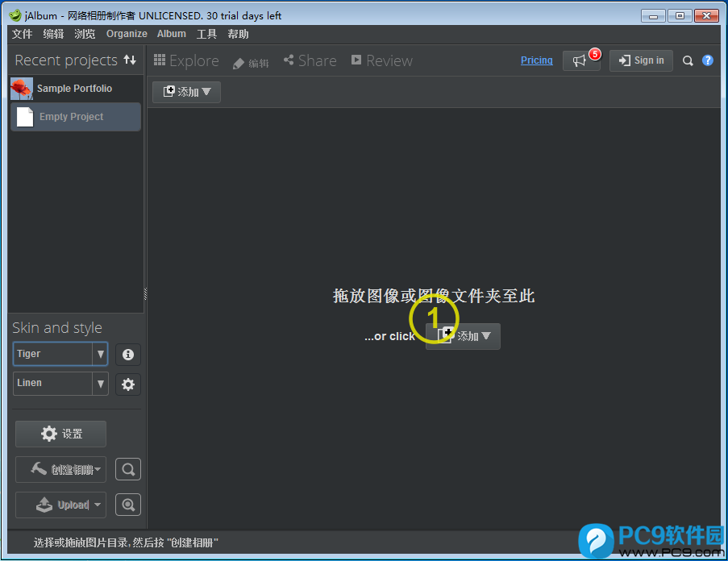The height and width of the screenshot is (561, 728).
Task: Click the panel splitter handle
Action: pos(145,293)
